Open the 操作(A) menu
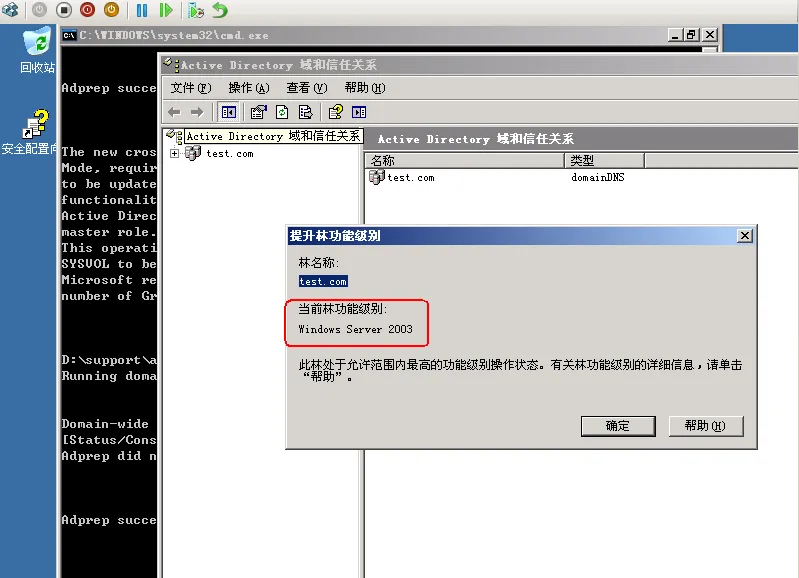This screenshot has height=578, width=799. coord(249,88)
